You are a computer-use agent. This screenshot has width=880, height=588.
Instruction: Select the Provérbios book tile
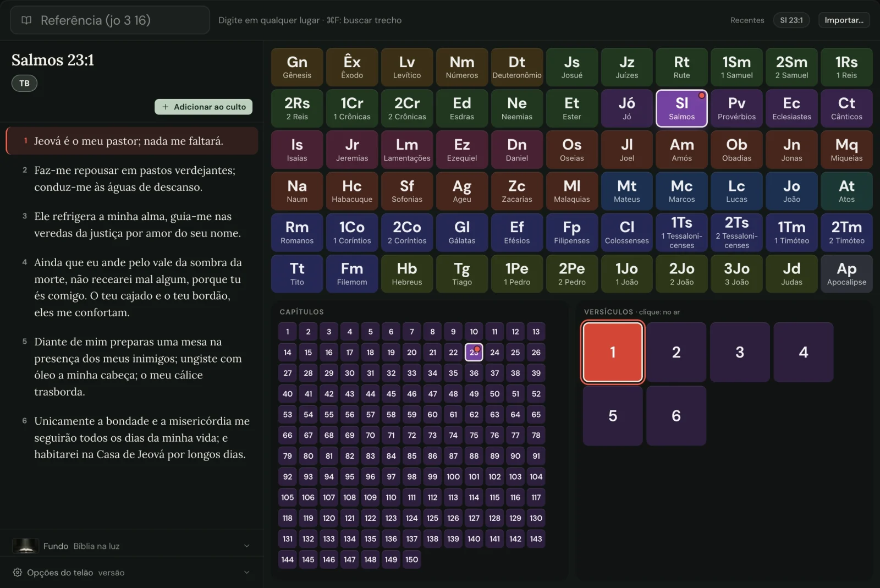[x=736, y=108]
